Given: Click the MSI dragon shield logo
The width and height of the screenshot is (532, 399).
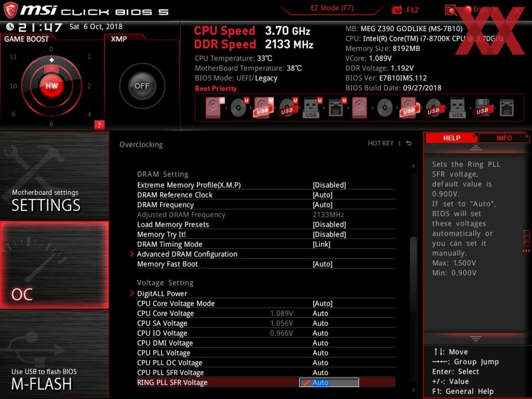Looking at the screenshot, I should 11,11.
